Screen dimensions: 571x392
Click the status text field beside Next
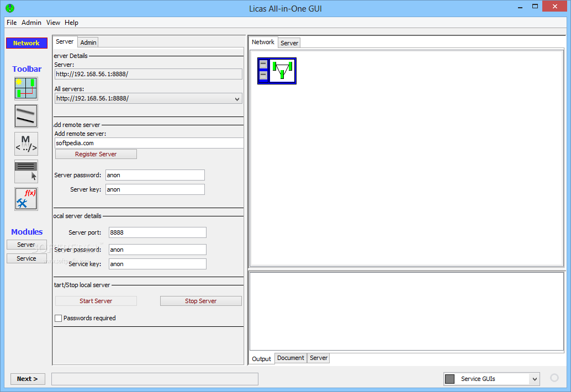(155, 379)
